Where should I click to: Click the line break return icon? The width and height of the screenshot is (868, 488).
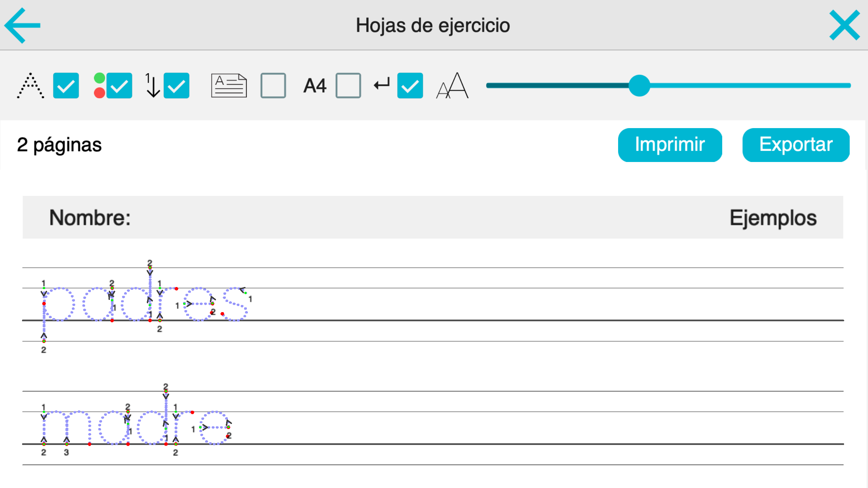tap(382, 84)
